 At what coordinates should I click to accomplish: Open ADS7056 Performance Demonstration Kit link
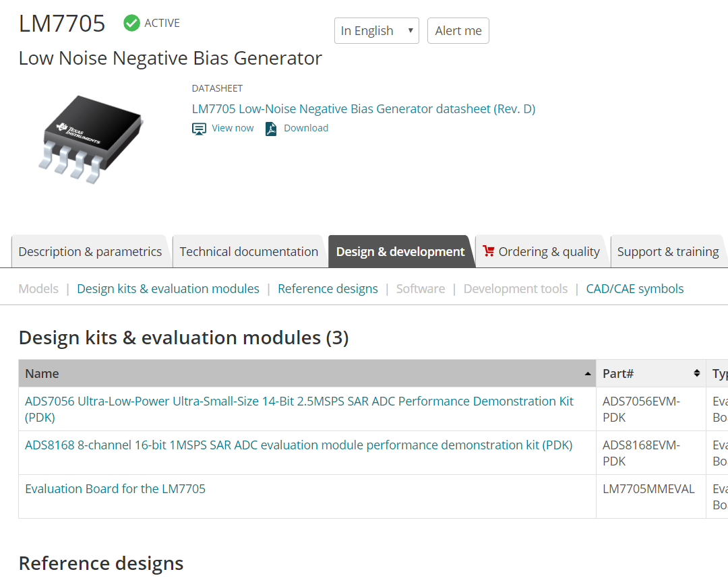click(299, 409)
